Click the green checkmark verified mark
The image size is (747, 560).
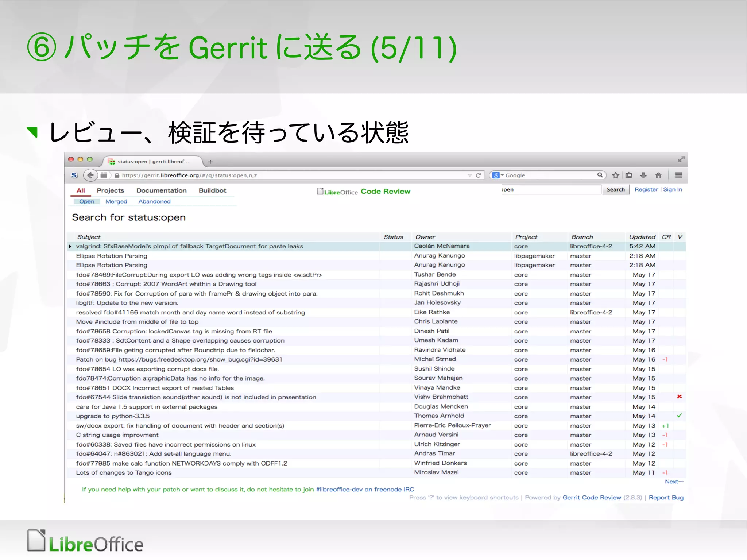tap(680, 416)
